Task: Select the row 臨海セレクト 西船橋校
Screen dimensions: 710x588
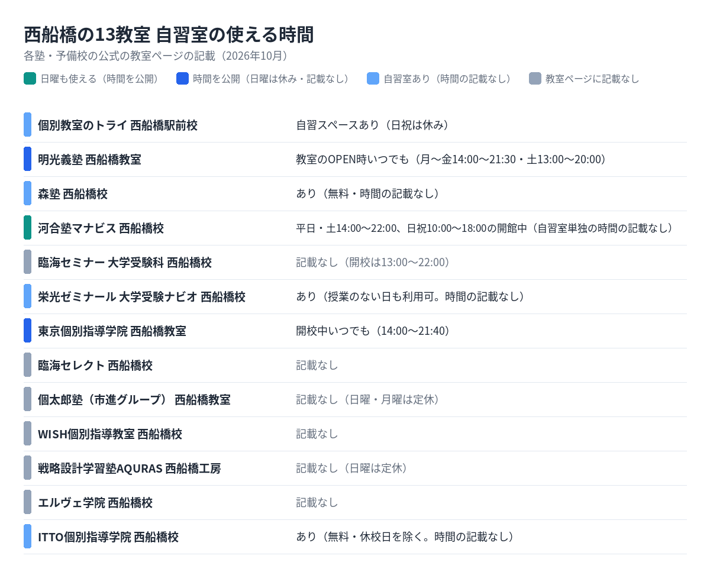Action: click(355, 365)
